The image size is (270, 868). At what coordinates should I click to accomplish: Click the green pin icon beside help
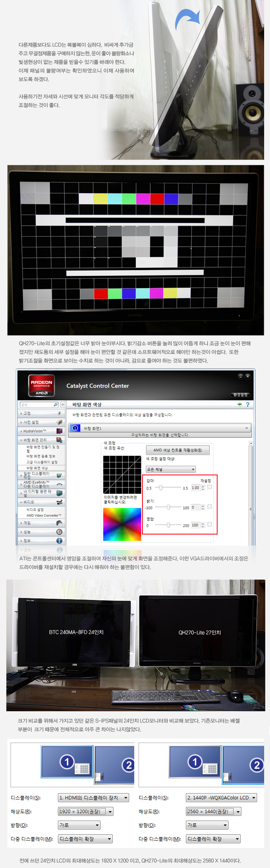239,404
